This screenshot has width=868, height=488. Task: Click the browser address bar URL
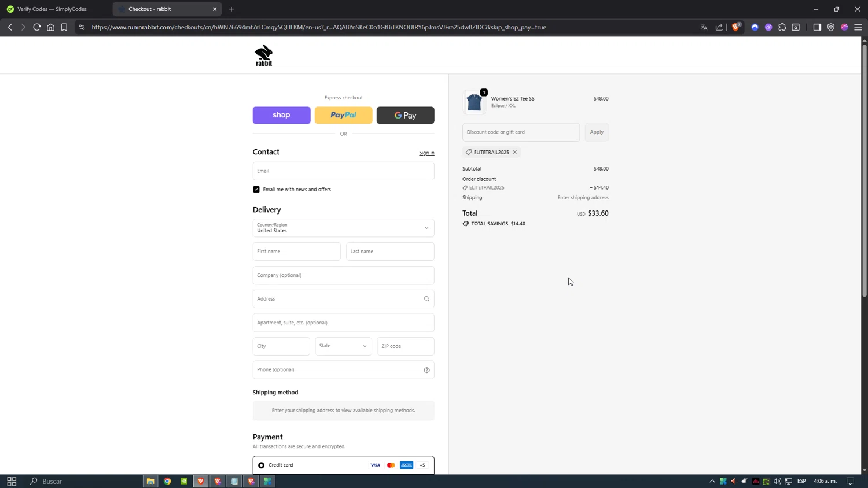click(x=319, y=27)
